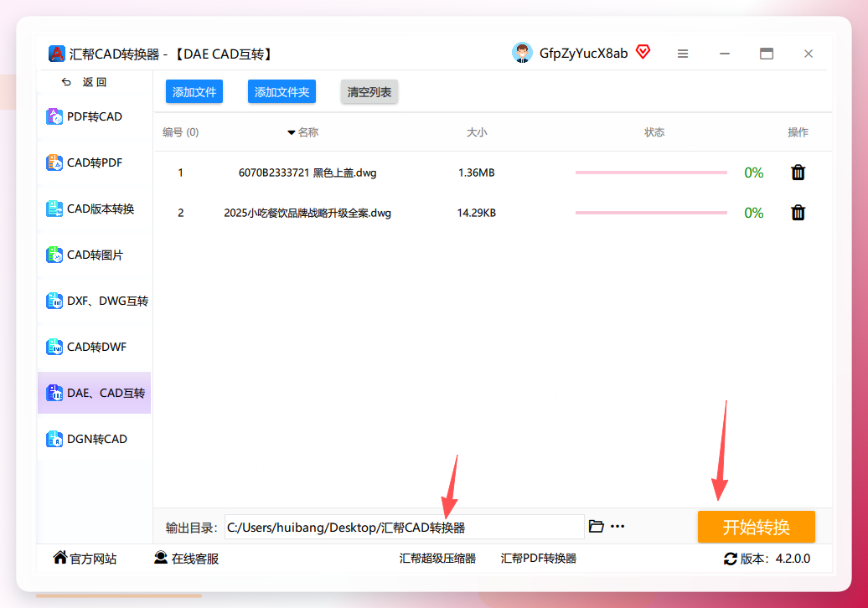Screen dimensions: 868x608
Task: Click the 添加文件夹 button
Action: tap(282, 92)
